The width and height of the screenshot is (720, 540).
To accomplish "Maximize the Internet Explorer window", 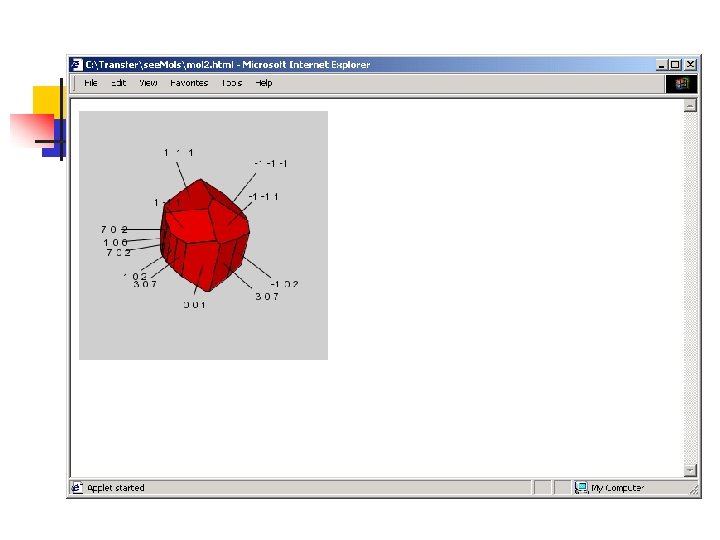I will (675, 65).
